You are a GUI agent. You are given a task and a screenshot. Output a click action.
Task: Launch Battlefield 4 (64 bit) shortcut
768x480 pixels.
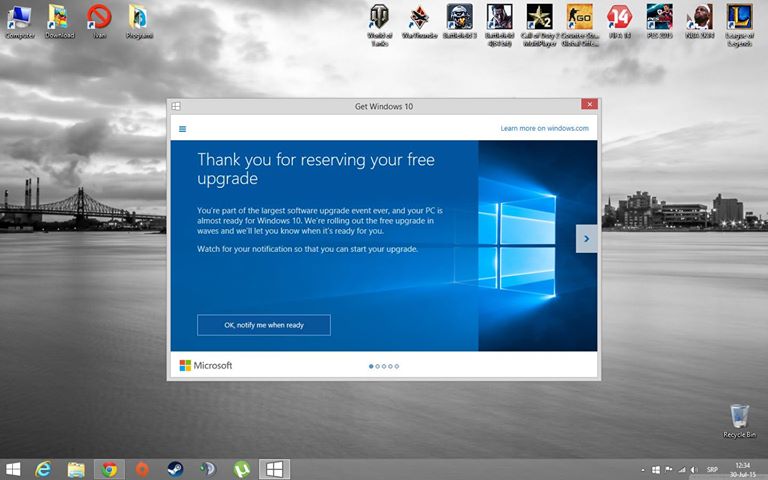tap(500, 25)
